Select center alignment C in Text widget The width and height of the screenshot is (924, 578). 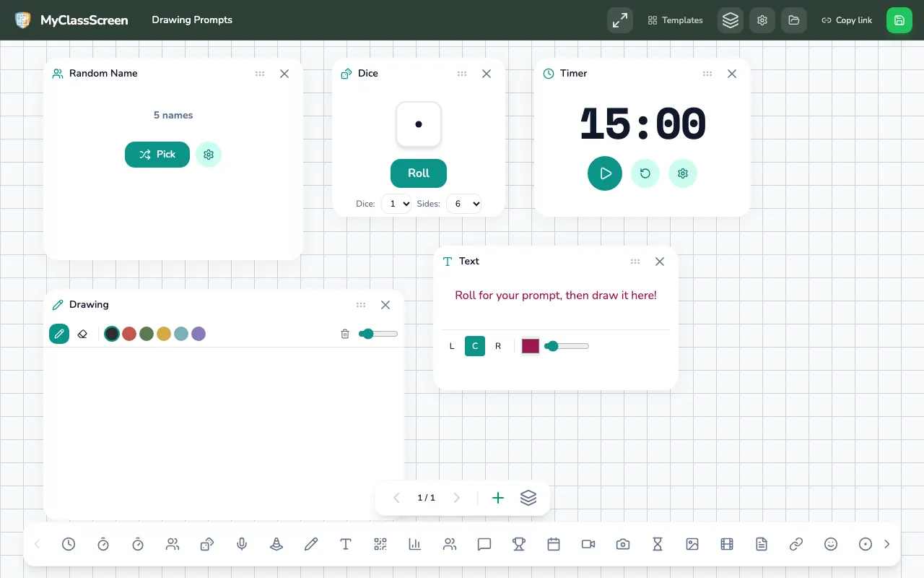click(475, 346)
